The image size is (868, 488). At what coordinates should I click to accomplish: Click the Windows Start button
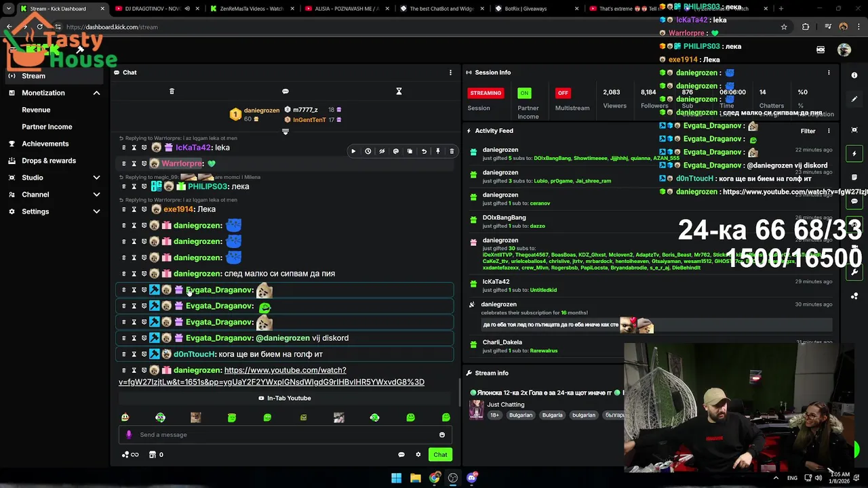[396, 478]
